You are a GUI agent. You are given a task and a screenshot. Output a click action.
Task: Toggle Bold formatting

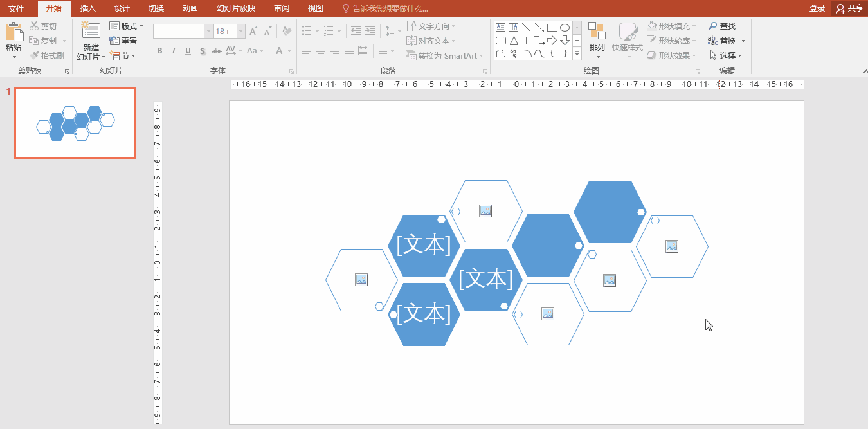click(159, 51)
